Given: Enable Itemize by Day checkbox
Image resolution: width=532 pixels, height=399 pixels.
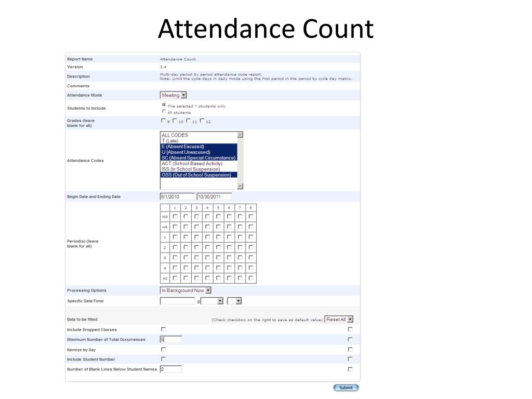Looking at the screenshot, I should coord(164,349).
